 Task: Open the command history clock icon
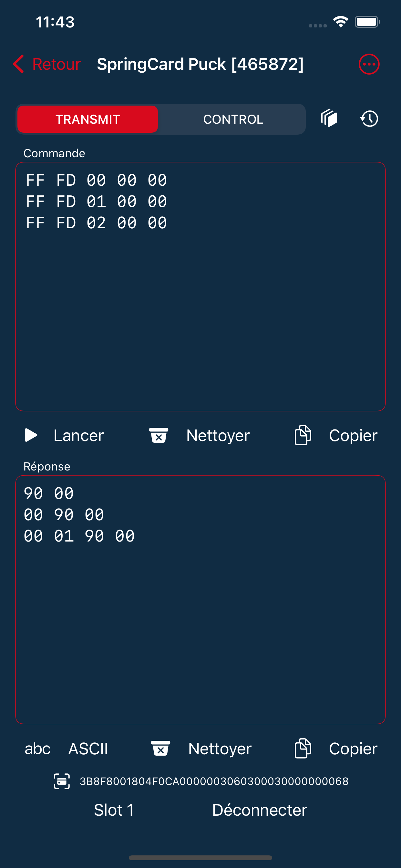369,119
